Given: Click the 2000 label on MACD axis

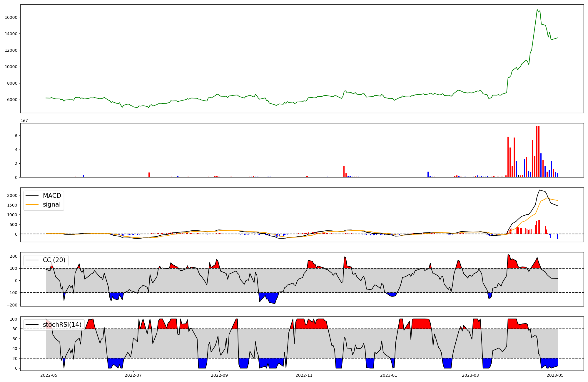Looking at the screenshot, I should click(x=12, y=195).
